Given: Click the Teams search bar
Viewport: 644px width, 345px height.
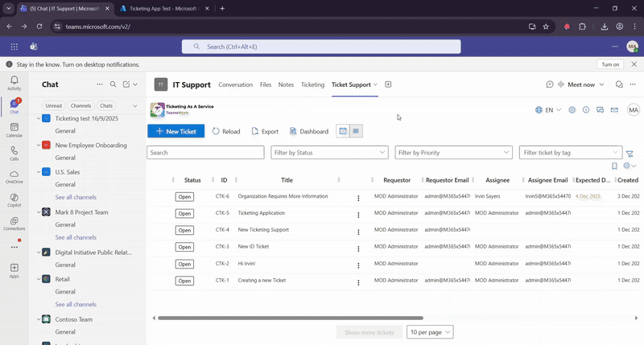Looking at the screenshot, I should pos(321,47).
